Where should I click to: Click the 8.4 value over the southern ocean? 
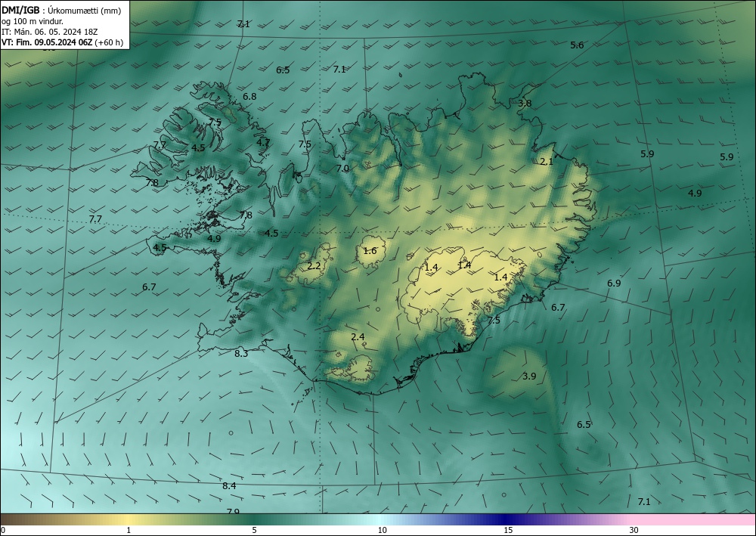pyautogui.click(x=229, y=486)
